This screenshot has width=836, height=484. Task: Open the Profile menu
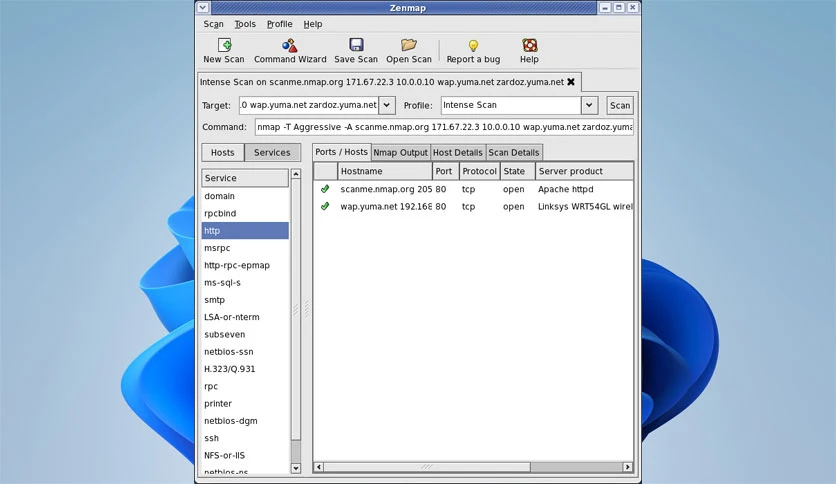tap(279, 24)
